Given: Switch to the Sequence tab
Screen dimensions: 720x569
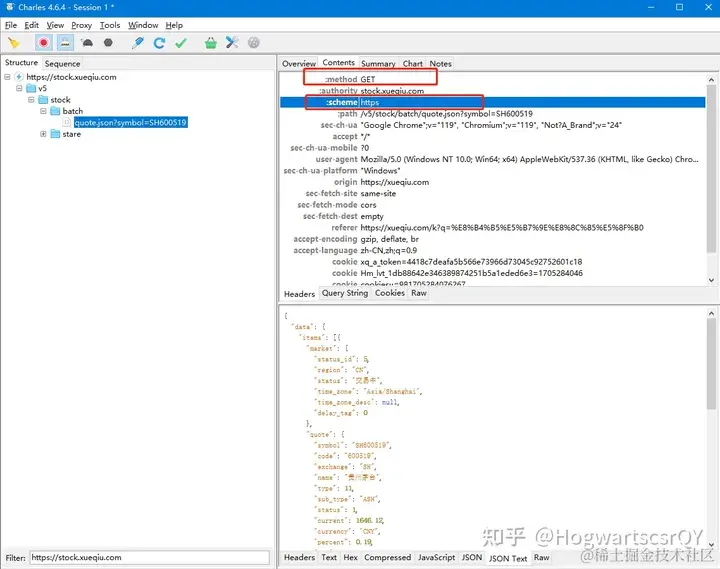Looking at the screenshot, I should 62,63.
